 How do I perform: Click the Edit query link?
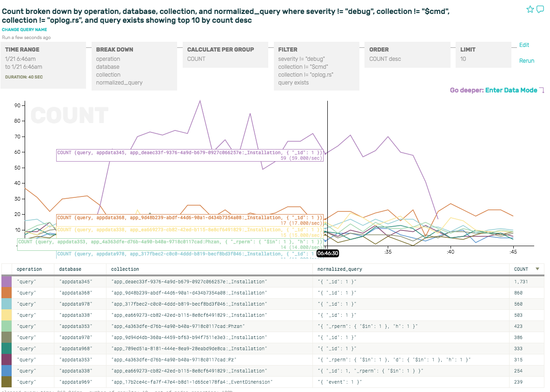(524, 45)
